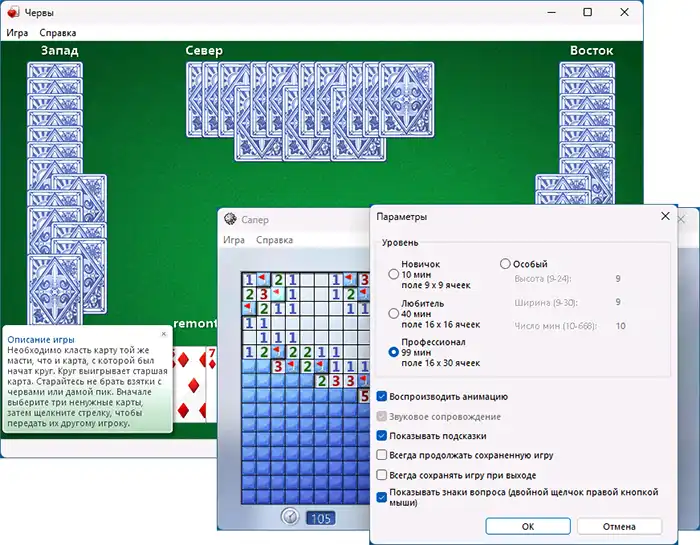Image resolution: width=700 pixels, height=545 pixels.
Task: Click Отмена to cancel settings
Action: (619, 526)
